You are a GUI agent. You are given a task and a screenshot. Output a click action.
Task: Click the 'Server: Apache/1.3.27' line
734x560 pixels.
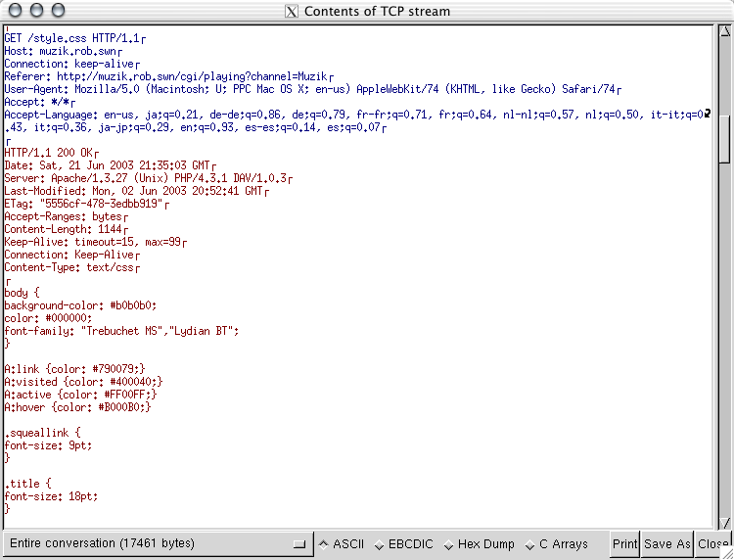(x=149, y=178)
